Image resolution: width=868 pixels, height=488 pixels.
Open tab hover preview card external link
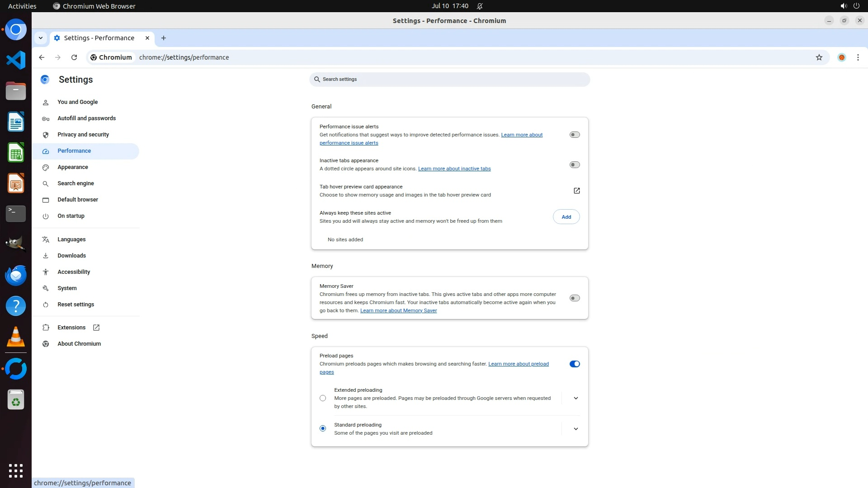coord(576,191)
